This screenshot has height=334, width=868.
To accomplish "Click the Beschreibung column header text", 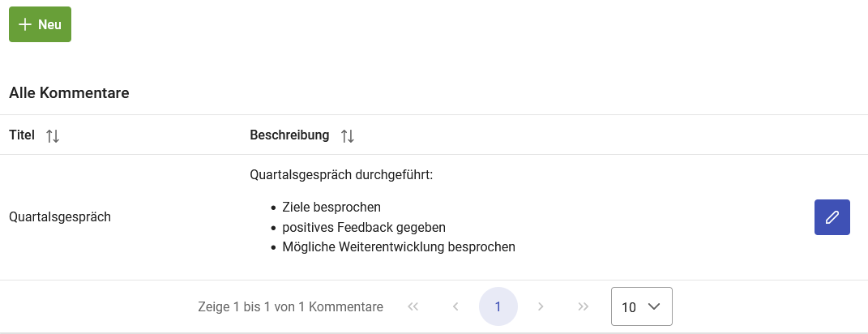I will [x=289, y=135].
